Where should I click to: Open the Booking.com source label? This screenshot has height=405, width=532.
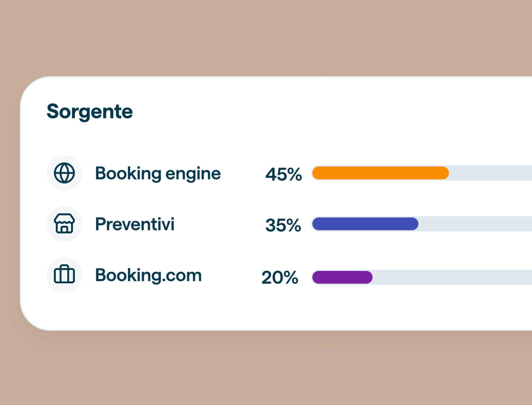(x=148, y=275)
